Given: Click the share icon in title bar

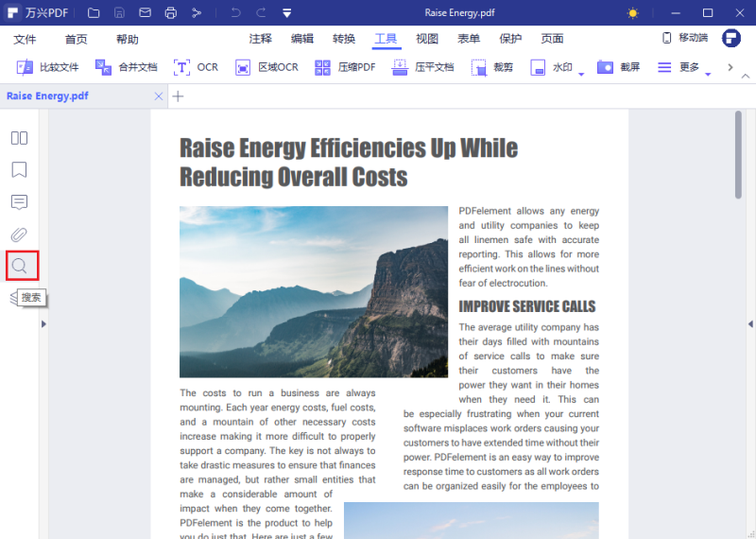Looking at the screenshot, I should pos(197,13).
